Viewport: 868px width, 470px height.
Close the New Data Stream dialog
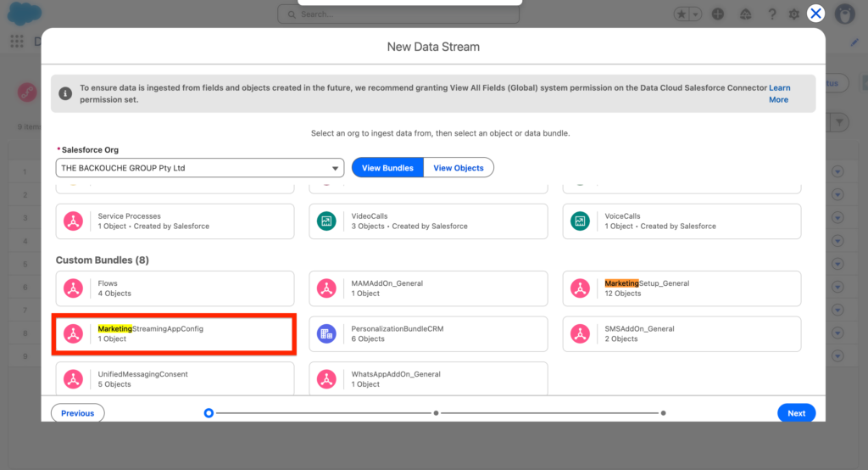click(x=815, y=13)
